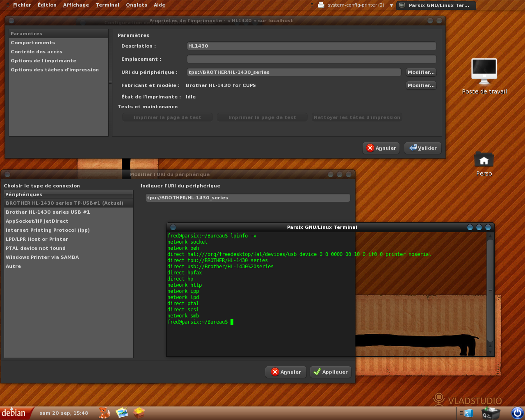Expand the system-config-printer window group arrow
This screenshot has height=420, width=525.
(391, 5)
